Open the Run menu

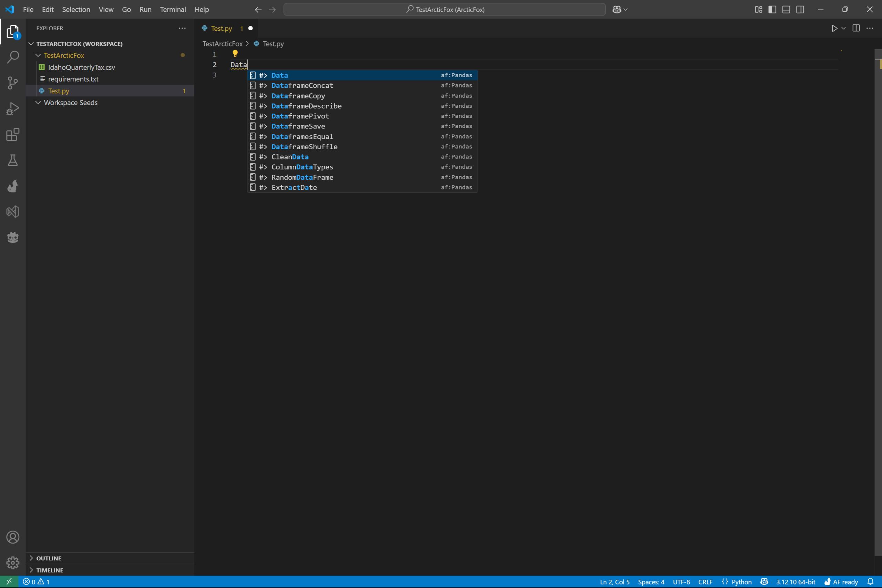(x=145, y=10)
